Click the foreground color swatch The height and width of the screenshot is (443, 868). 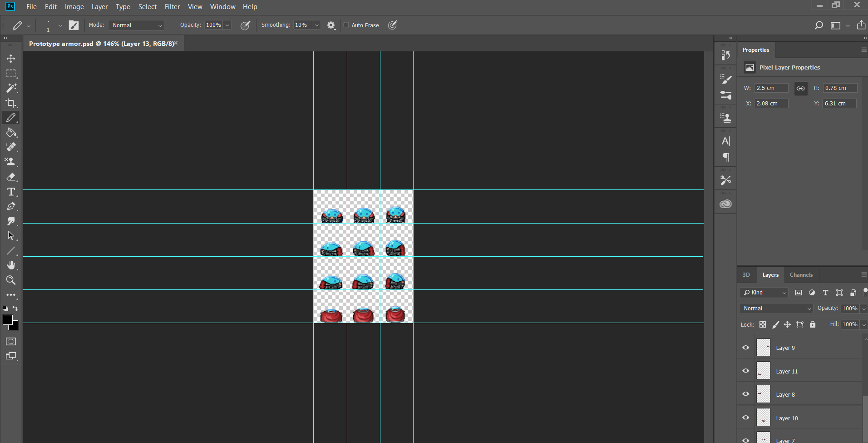coord(8,320)
